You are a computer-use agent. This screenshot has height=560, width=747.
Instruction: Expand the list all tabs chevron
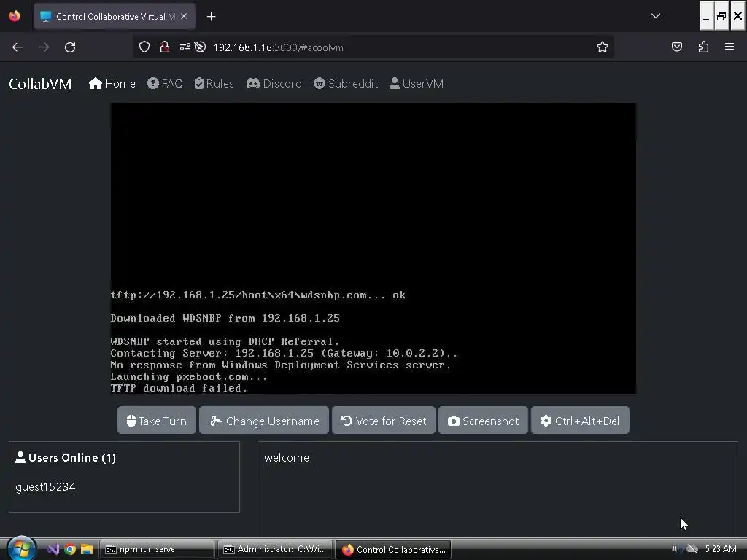[x=656, y=16]
